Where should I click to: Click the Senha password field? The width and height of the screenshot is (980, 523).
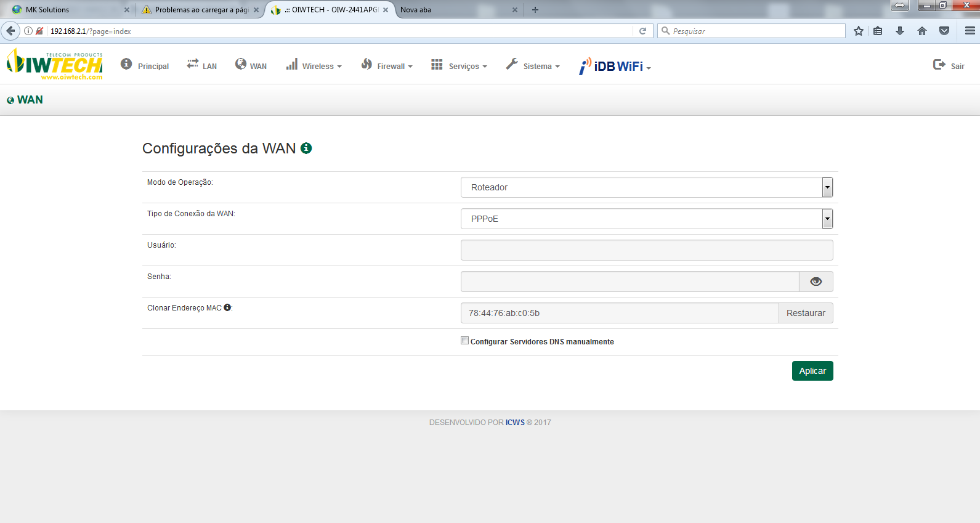630,282
